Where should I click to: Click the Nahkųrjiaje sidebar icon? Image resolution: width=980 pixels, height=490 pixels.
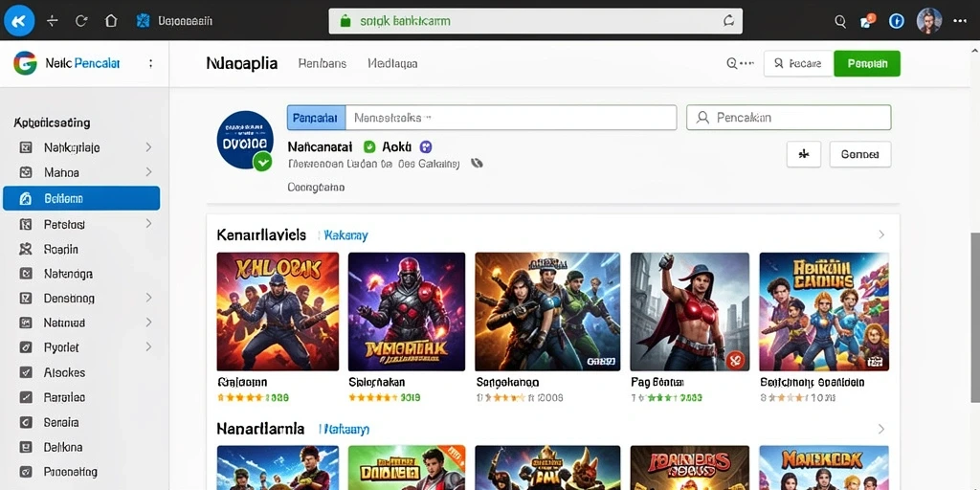[x=26, y=147]
